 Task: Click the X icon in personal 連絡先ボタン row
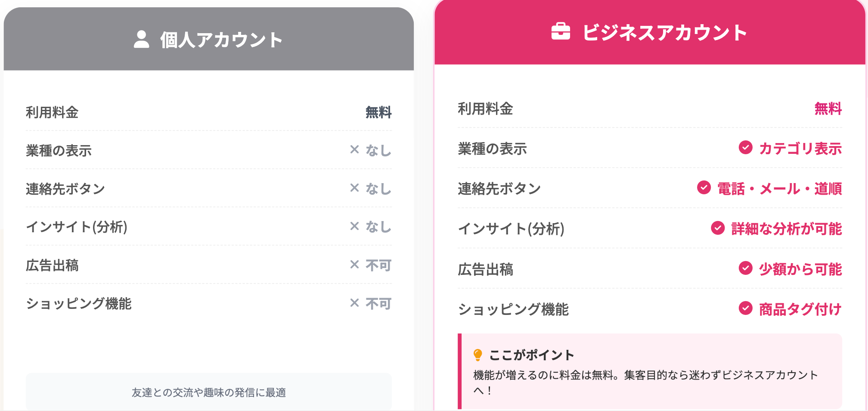point(354,188)
